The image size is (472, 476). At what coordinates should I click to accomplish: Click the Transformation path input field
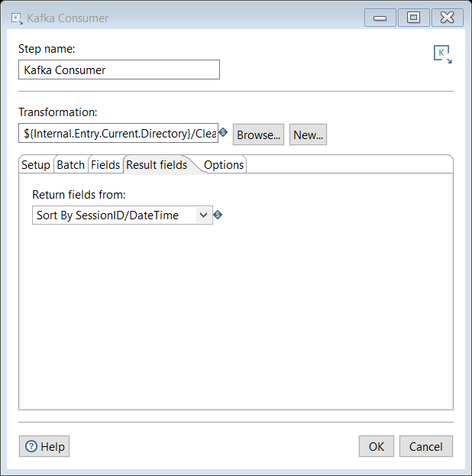tap(118, 133)
